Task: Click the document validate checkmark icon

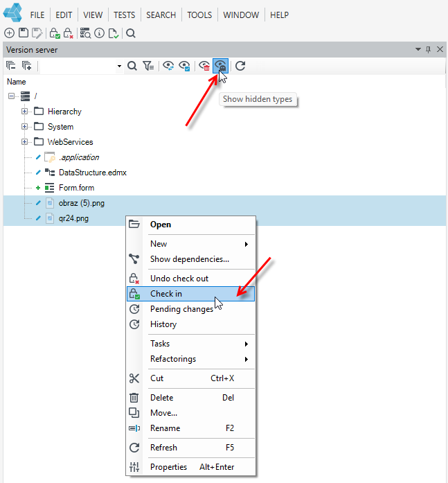Action: pos(114,33)
